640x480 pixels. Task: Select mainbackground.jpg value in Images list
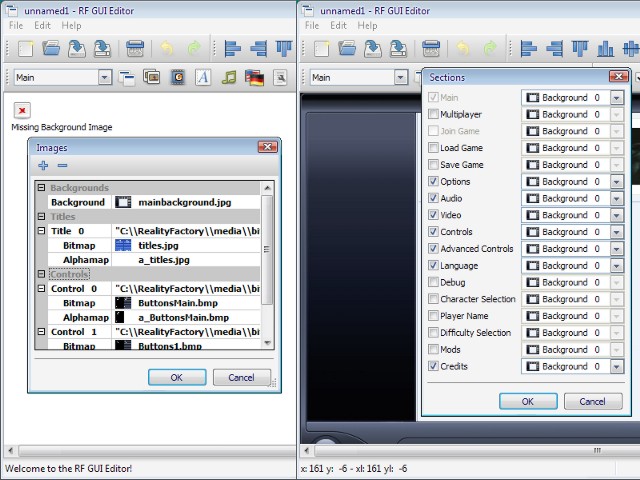pos(186,202)
